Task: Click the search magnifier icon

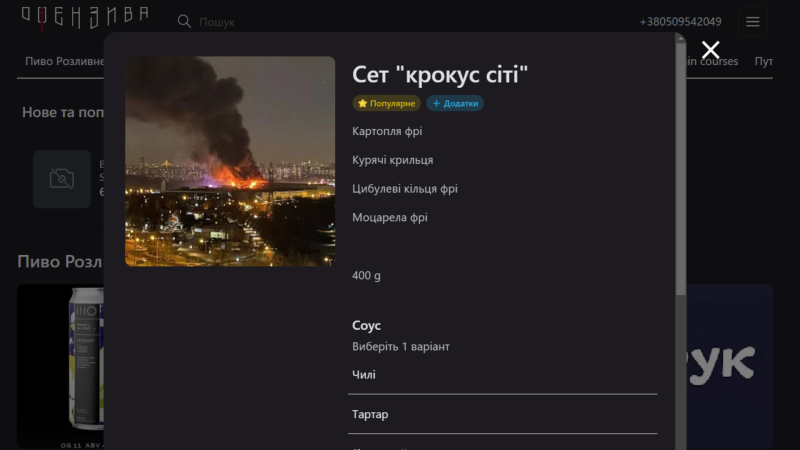Action: [x=184, y=21]
